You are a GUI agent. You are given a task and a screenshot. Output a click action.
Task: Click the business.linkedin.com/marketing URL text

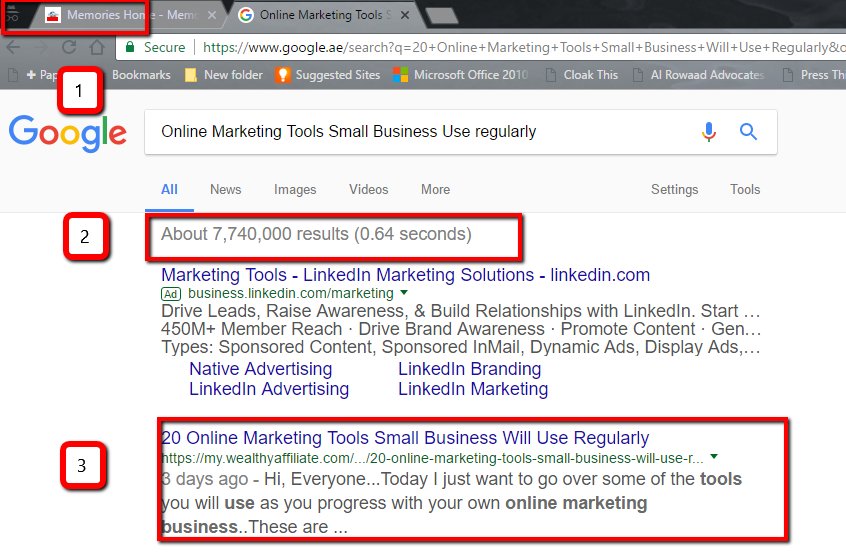[x=291, y=294]
